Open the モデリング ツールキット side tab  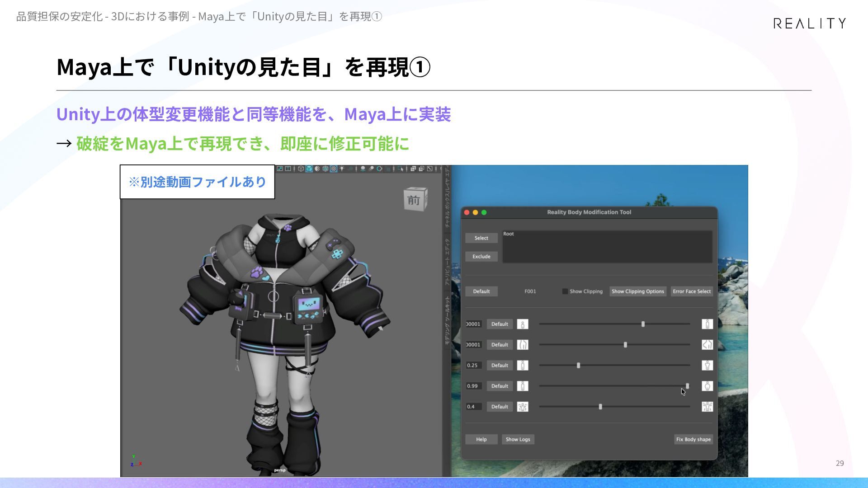(447, 320)
